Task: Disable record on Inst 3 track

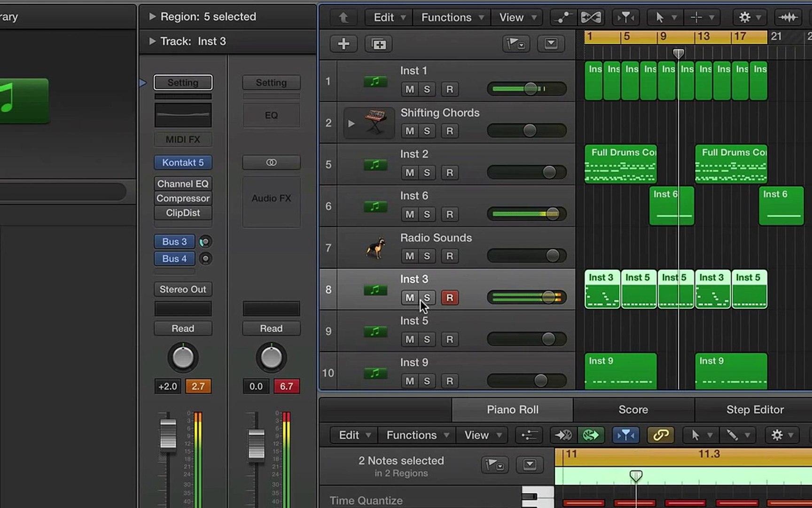Action: coord(450,298)
